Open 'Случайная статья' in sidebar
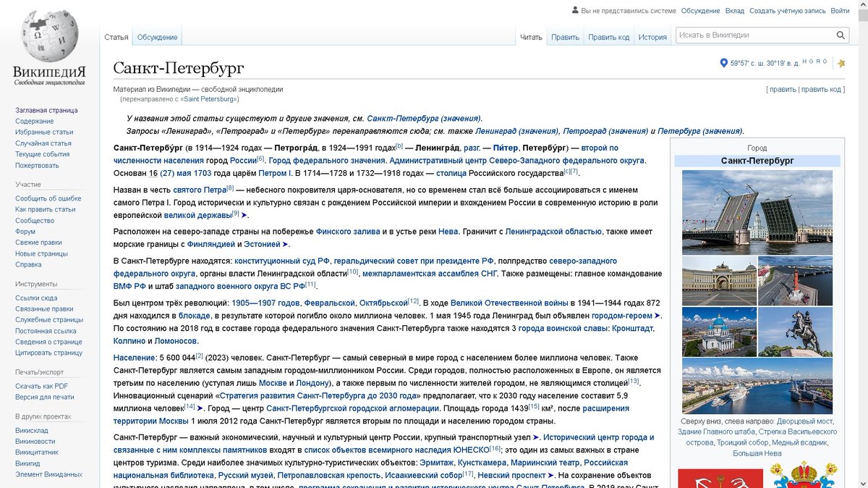This screenshot has height=488, width=868. 43,143
